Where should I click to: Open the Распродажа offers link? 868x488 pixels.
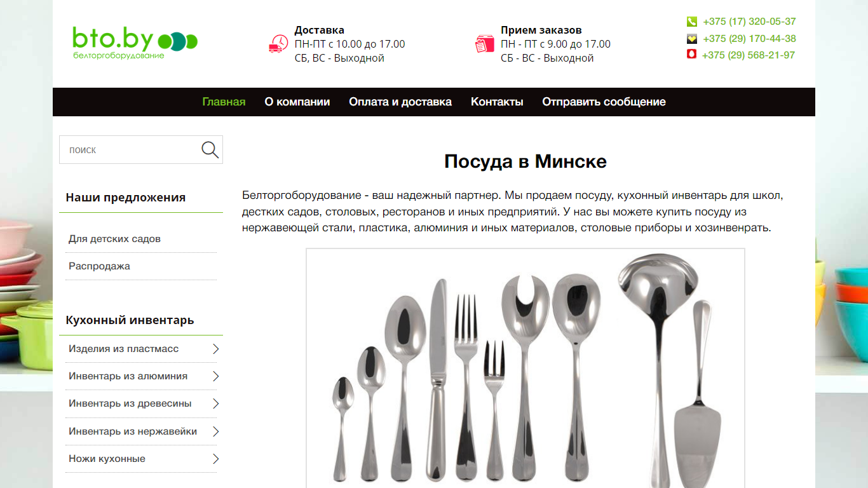(99, 266)
